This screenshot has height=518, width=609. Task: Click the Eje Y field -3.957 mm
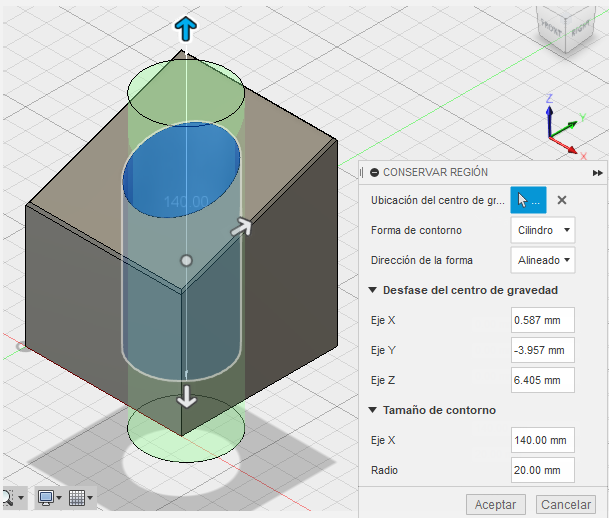click(x=543, y=350)
